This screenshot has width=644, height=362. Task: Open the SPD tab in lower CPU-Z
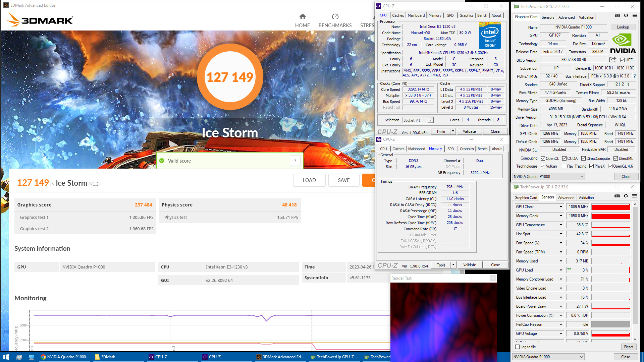pos(450,149)
